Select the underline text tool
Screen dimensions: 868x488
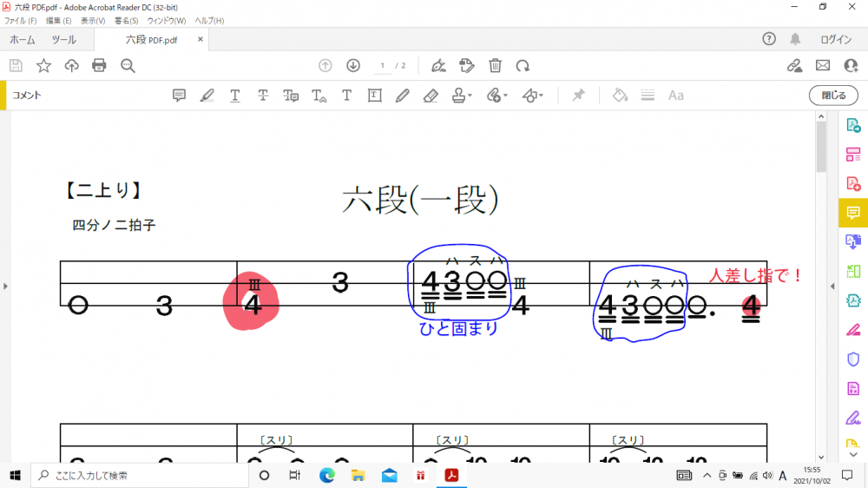pyautogui.click(x=235, y=96)
